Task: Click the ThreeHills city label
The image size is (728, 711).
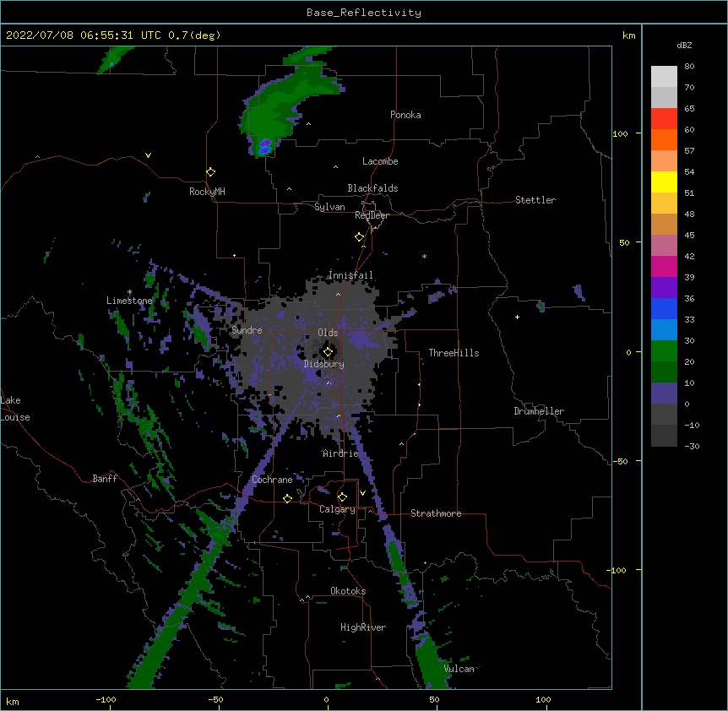Action: [x=454, y=353]
